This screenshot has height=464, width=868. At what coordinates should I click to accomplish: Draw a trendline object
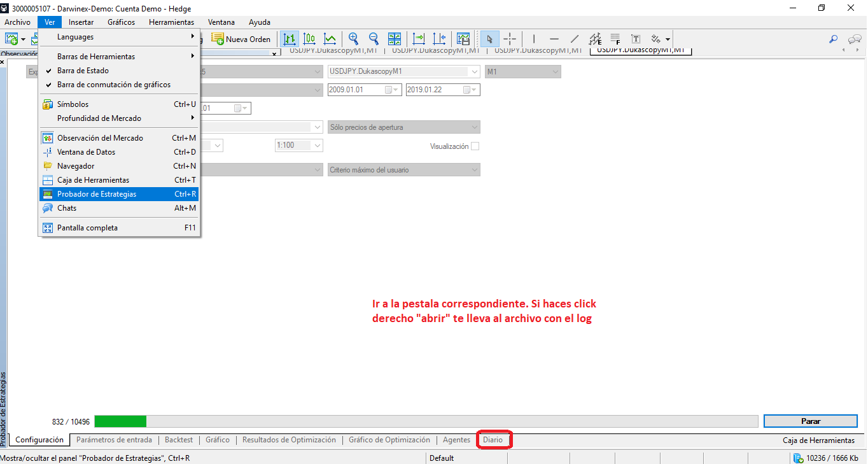[575, 39]
